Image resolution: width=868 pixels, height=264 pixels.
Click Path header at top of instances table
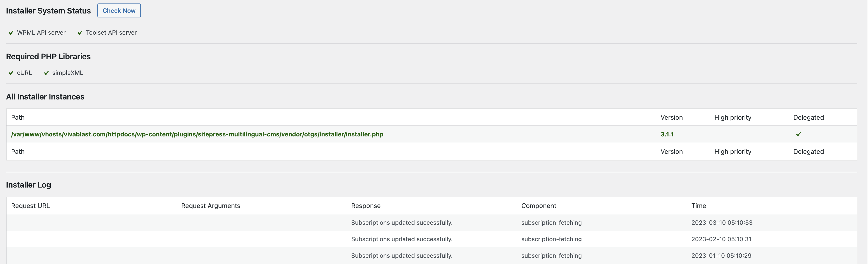click(18, 118)
